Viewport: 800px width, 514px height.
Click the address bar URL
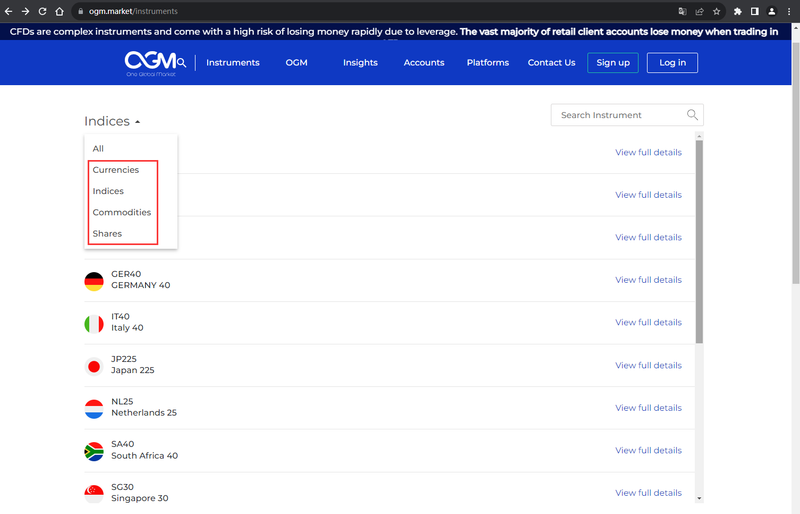click(x=133, y=11)
